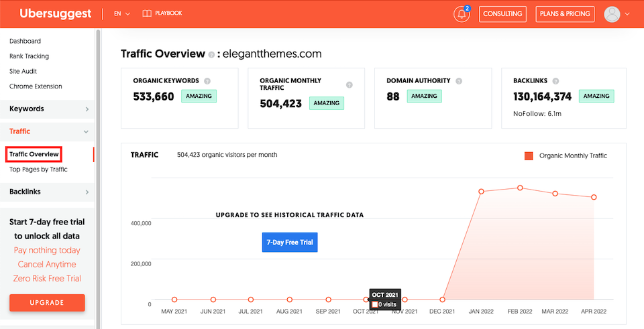Click the FEB 2022 chart data point
The image size is (644, 329).
tap(520, 188)
